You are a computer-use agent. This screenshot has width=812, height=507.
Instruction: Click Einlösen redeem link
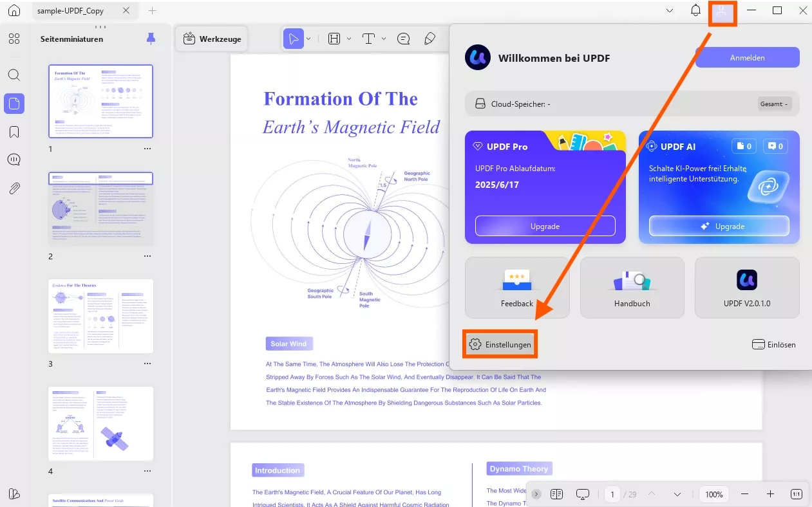774,345
